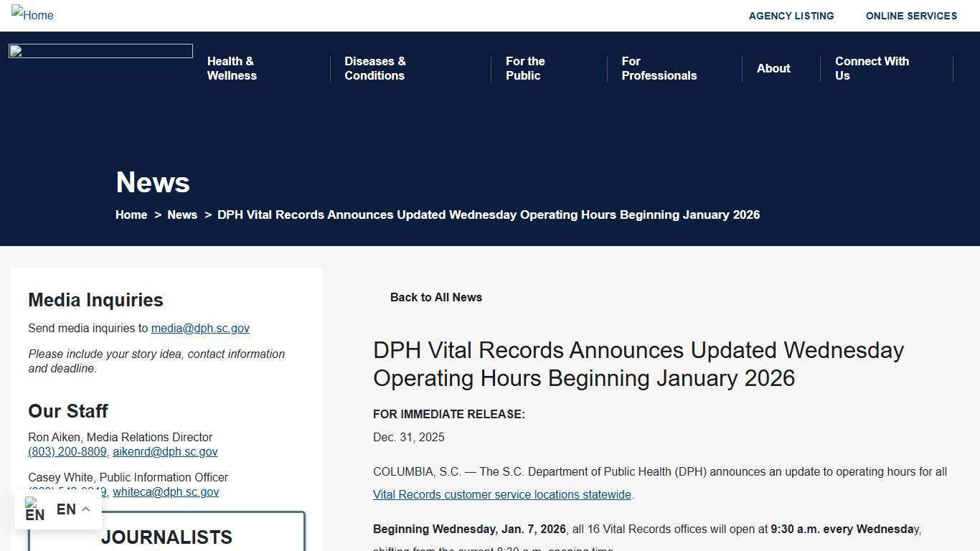Open the Diseases & Conditions menu
Screen dimensions: 980x551
375,68
